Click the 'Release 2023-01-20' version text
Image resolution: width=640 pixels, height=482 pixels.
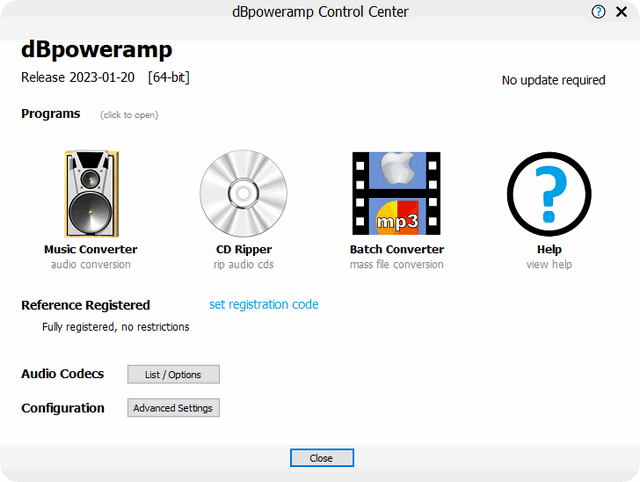pyautogui.click(x=78, y=77)
